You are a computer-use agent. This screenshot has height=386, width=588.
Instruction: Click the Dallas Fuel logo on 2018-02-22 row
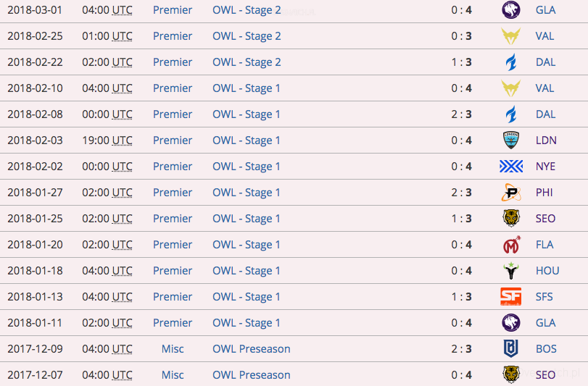tap(510, 62)
